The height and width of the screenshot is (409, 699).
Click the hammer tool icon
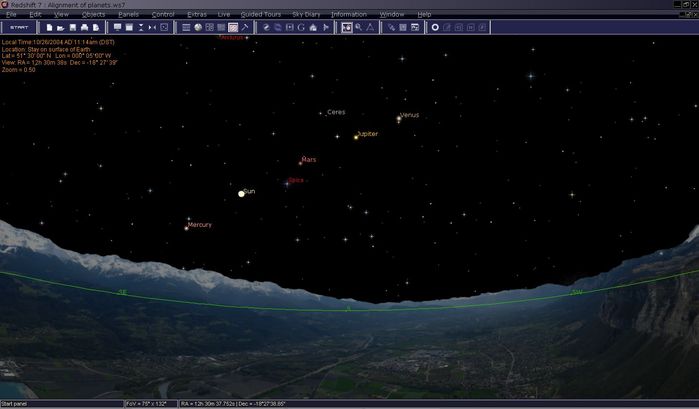pyautogui.click(x=245, y=27)
